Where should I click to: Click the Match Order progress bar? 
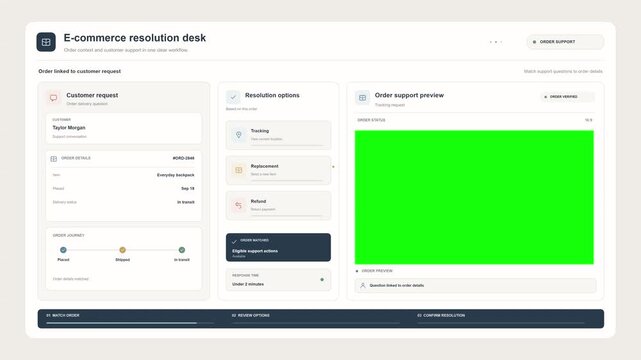[130, 323]
